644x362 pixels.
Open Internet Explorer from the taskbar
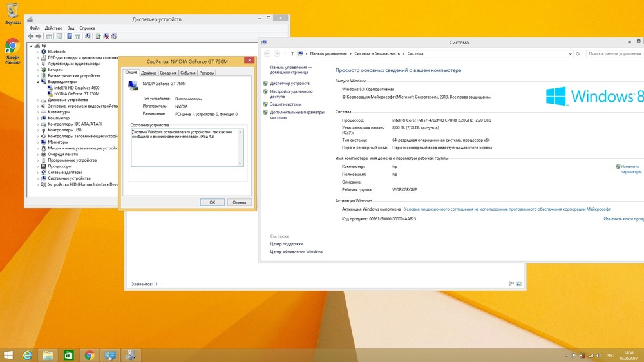27,355
